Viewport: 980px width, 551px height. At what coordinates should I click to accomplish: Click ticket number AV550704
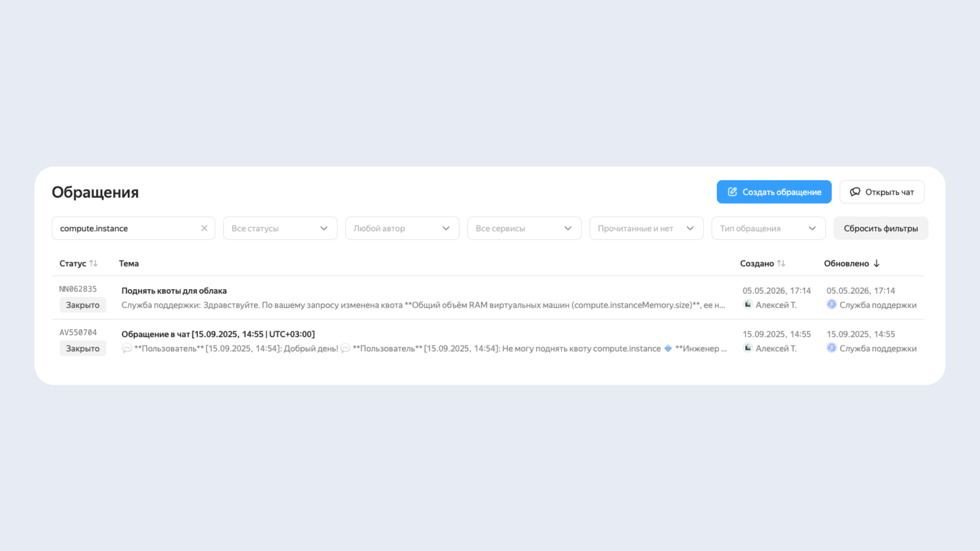pos(78,332)
